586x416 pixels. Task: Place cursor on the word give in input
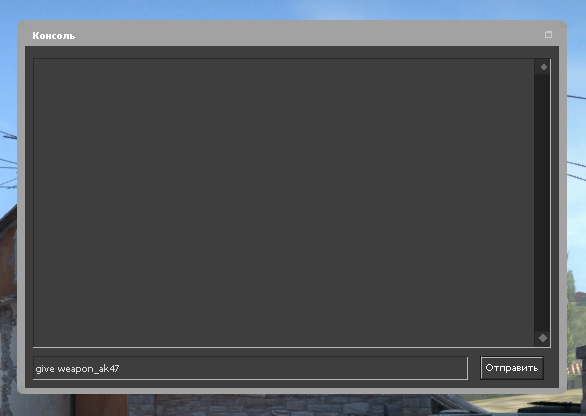tap(45, 369)
